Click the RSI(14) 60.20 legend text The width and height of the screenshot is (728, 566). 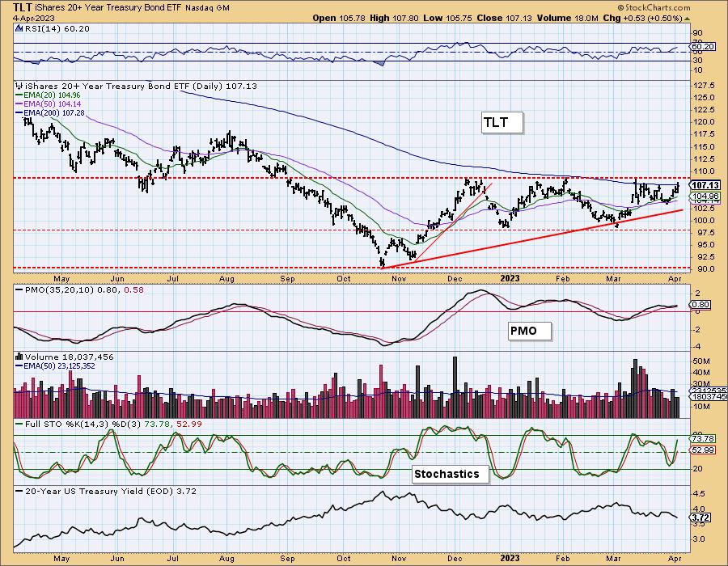57,29
